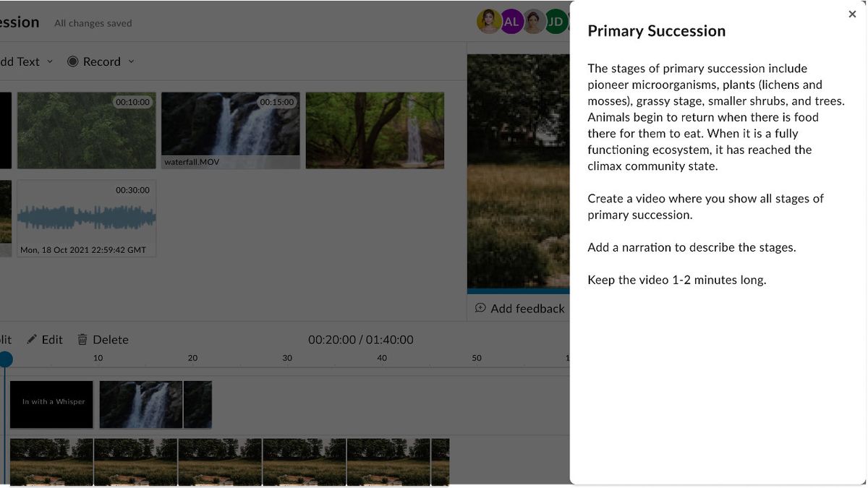Click the Add feedback speech bubble icon
The width and height of the screenshot is (868, 488).
(x=480, y=308)
